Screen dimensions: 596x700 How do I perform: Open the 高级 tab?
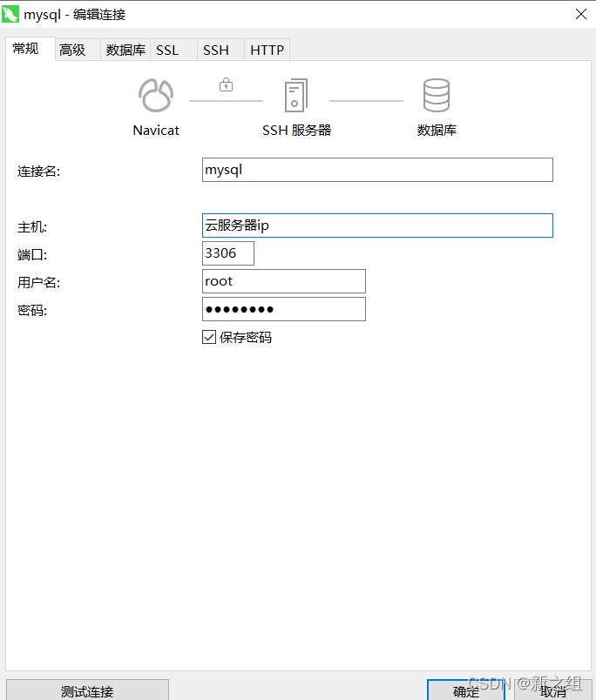78,50
